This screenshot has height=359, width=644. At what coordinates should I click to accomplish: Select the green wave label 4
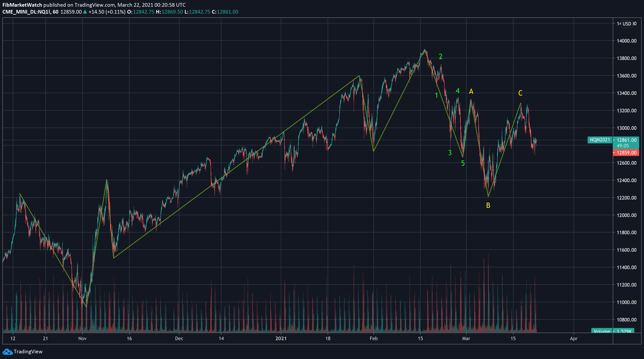(457, 90)
